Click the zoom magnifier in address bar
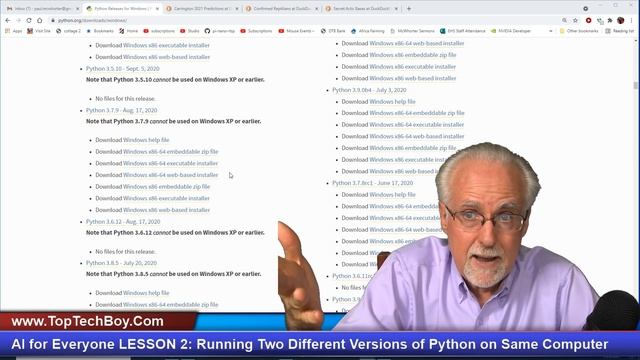 tap(564, 20)
